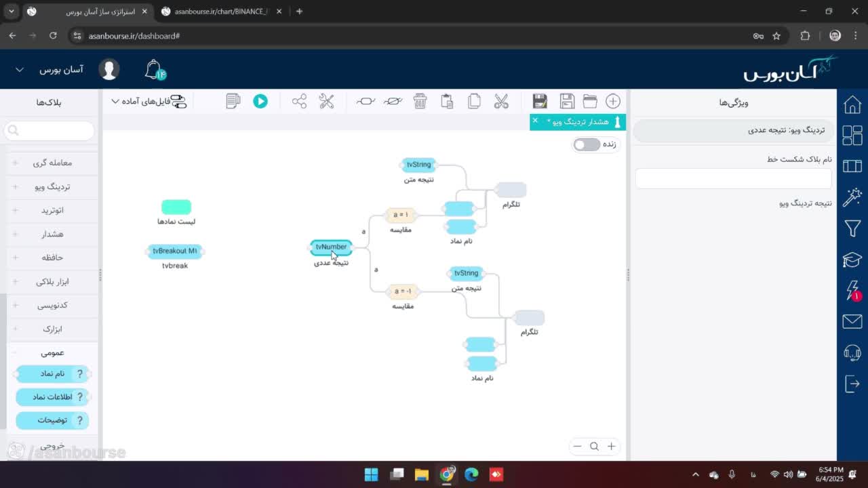
Task: Copy blocks with the copy icon
Action: pyautogui.click(x=474, y=101)
